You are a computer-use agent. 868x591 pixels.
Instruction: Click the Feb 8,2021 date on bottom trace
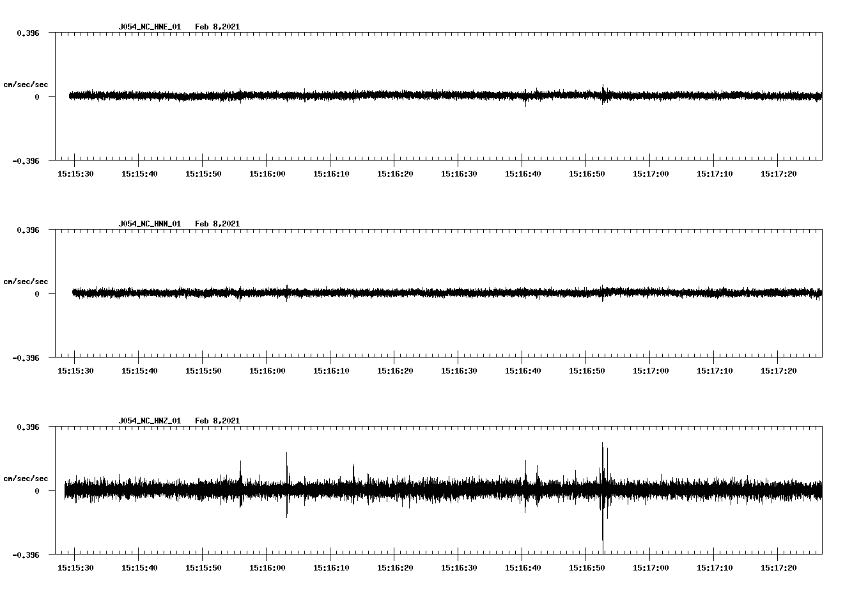pyautogui.click(x=218, y=420)
